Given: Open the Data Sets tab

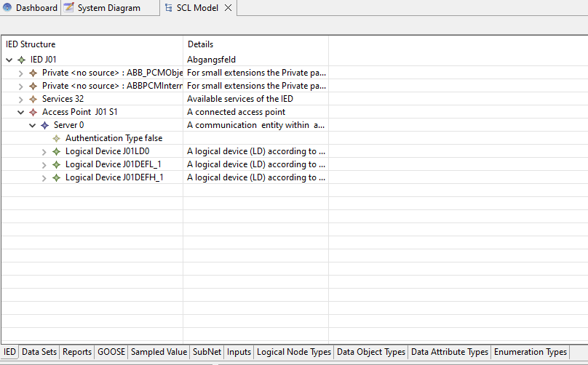Looking at the screenshot, I should [x=39, y=352].
